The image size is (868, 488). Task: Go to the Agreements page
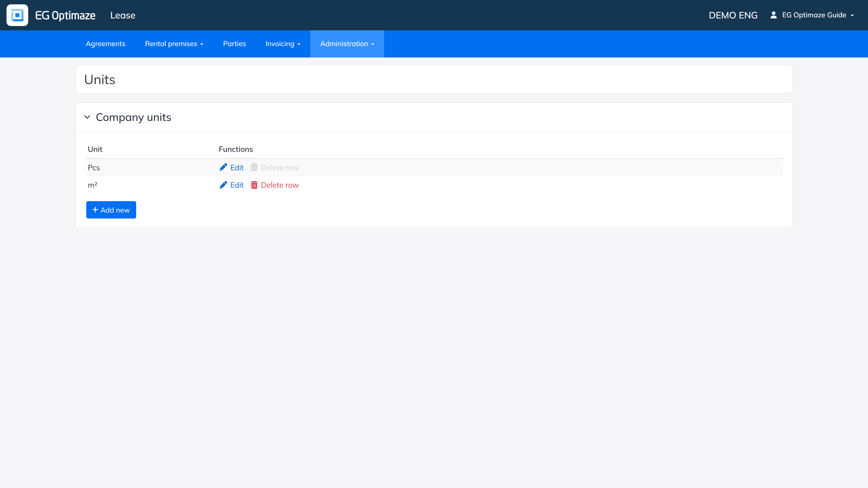(106, 44)
